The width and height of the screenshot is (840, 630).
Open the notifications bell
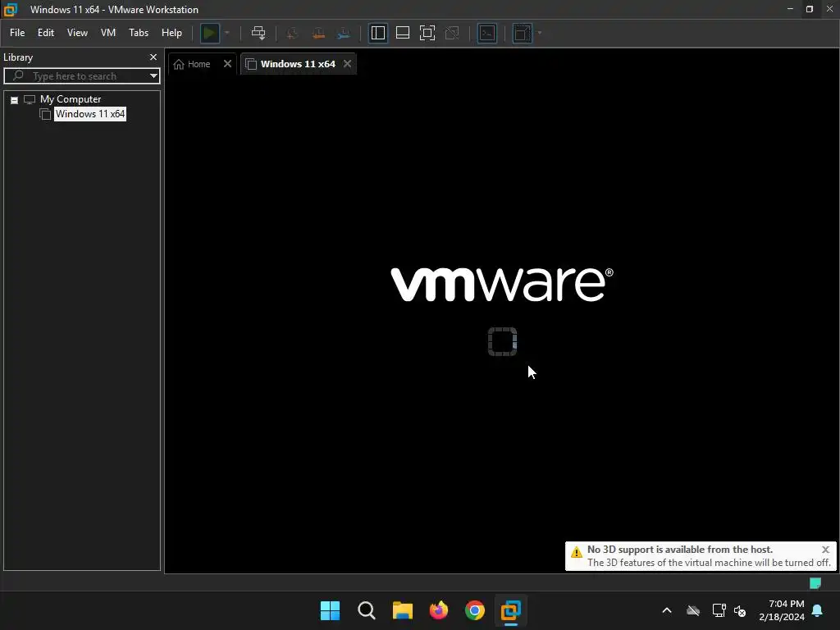coord(818,610)
